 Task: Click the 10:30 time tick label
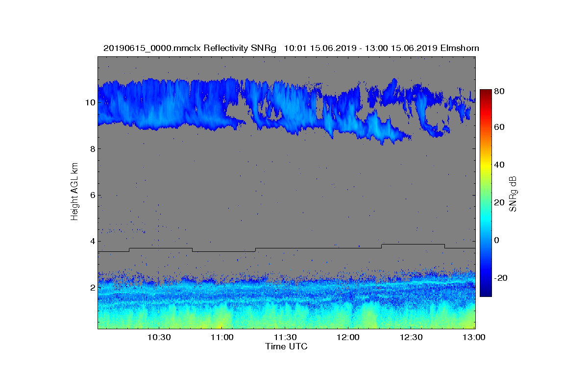click(159, 337)
